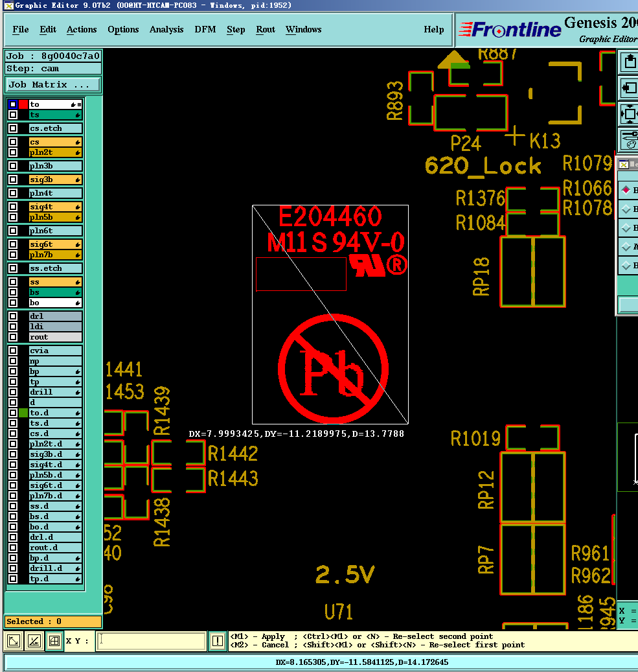Select the ldi layer name button
638x672 pixels.
55,327
